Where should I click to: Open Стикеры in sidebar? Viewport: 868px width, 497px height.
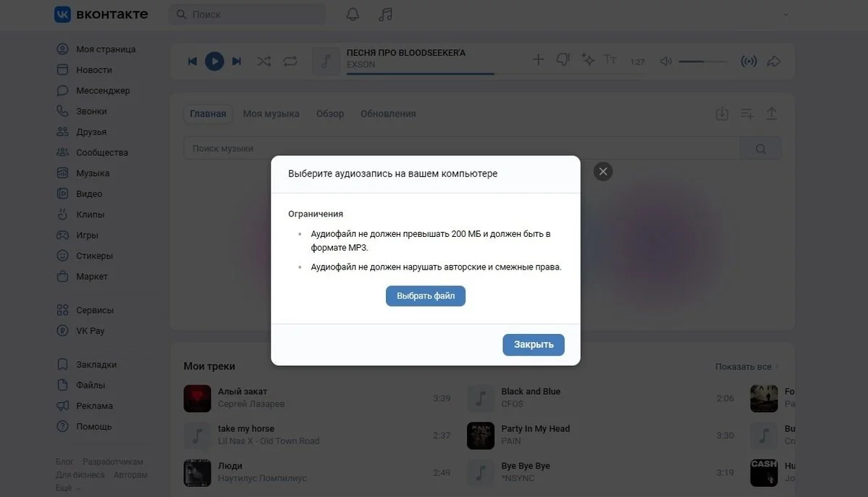point(85,256)
